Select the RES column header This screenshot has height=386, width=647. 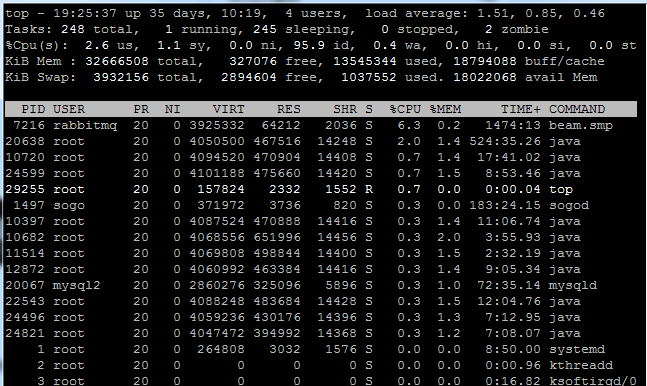tap(289, 109)
